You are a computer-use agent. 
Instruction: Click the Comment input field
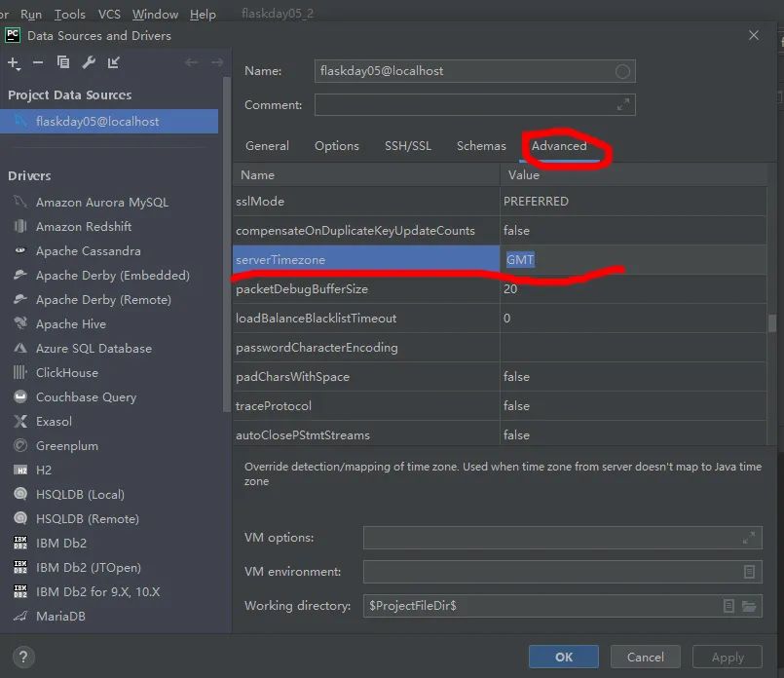[474, 104]
